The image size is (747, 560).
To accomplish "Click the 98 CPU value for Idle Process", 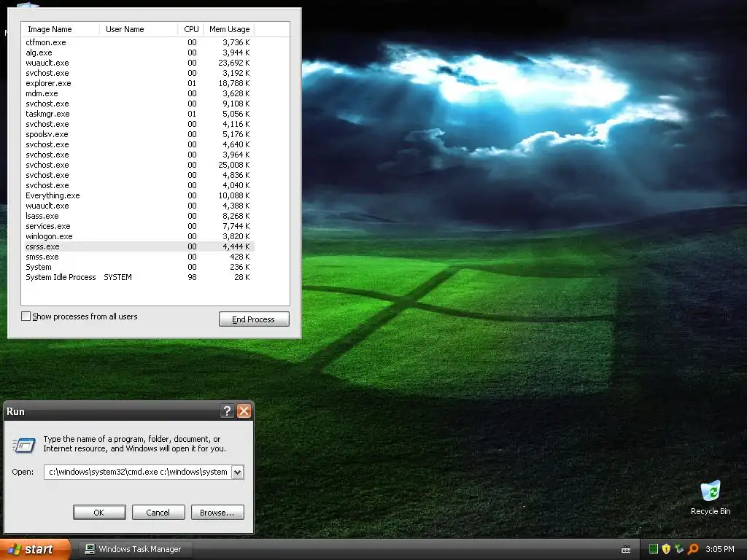I will coord(192,277).
